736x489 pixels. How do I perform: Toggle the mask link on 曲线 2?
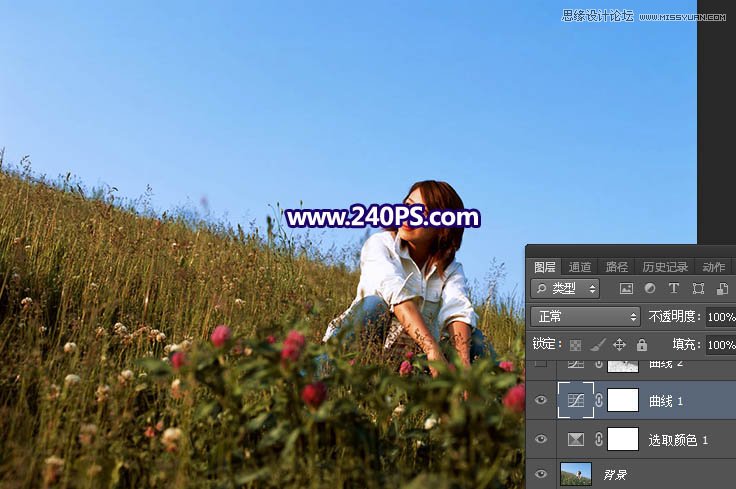pos(599,364)
